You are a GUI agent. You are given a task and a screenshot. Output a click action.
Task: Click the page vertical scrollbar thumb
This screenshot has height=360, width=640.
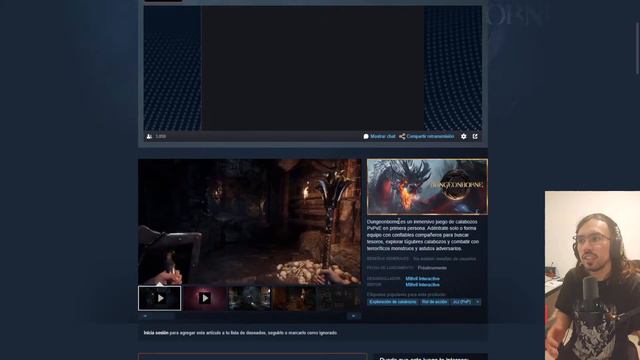(x=637, y=48)
